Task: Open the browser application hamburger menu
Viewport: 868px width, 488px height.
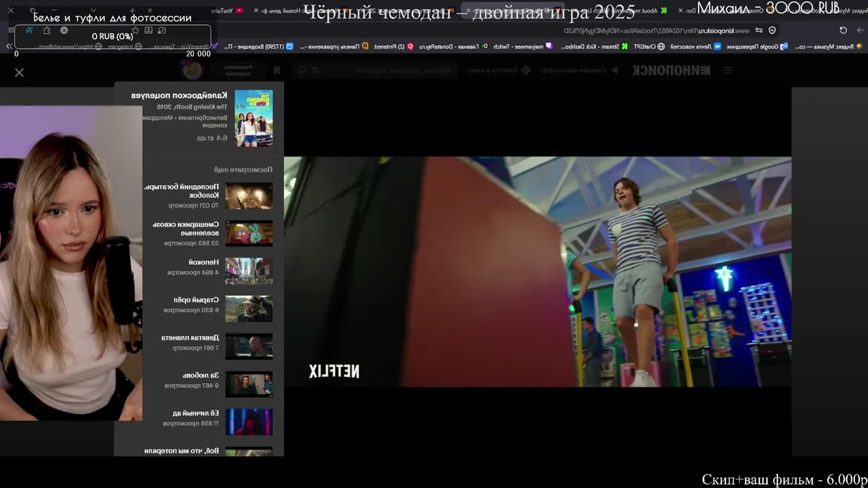Action: coord(12,30)
